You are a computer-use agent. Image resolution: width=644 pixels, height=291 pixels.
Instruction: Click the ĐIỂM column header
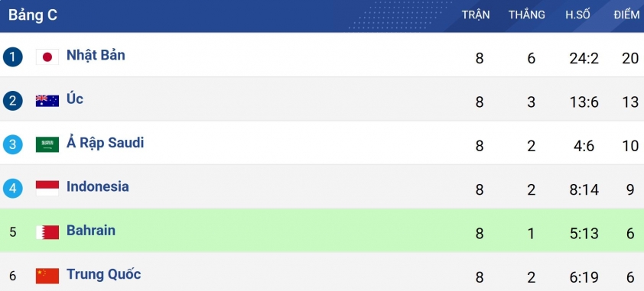click(x=626, y=15)
